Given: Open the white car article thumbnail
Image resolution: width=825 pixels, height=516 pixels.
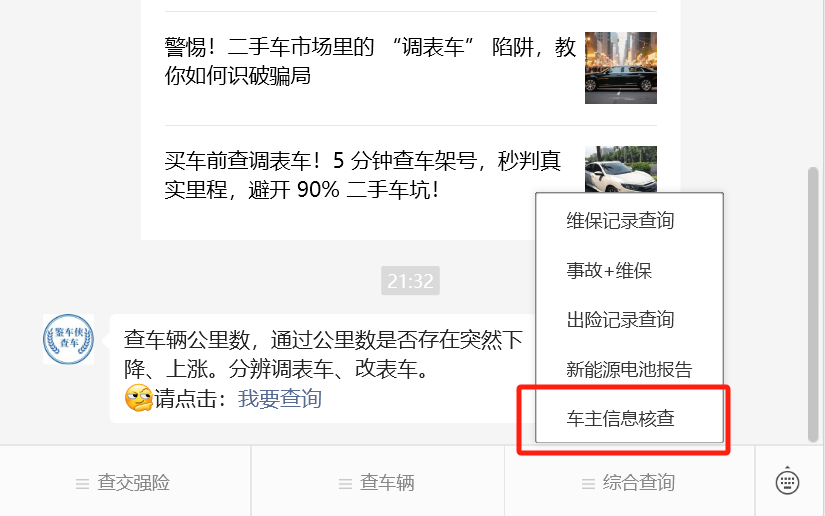Looking at the screenshot, I should pos(621,169).
